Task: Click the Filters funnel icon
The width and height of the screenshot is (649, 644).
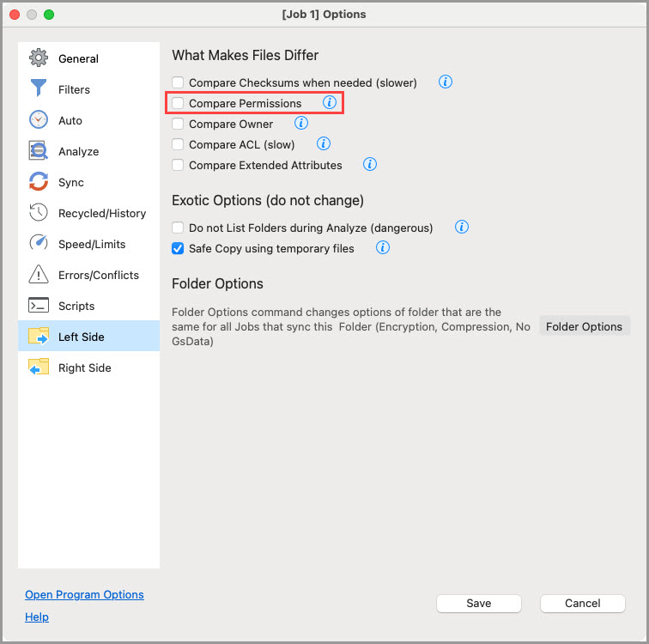Action: pos(39,89)
